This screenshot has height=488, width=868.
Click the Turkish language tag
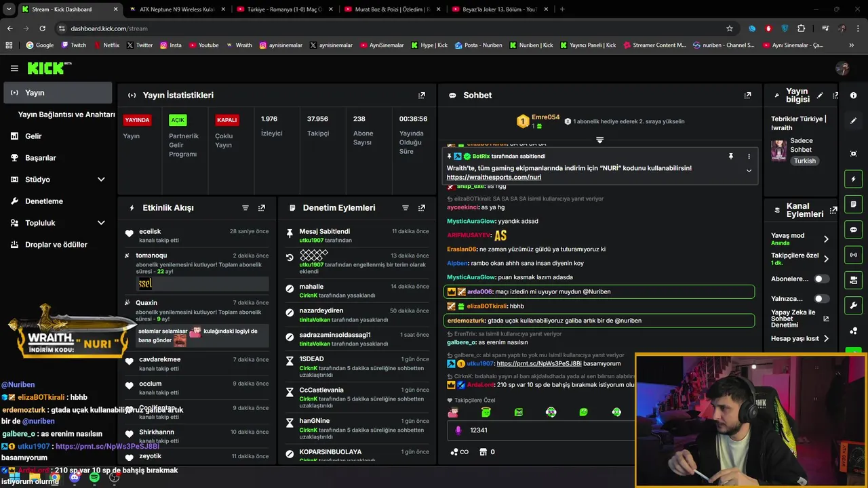tap(805, 161)
